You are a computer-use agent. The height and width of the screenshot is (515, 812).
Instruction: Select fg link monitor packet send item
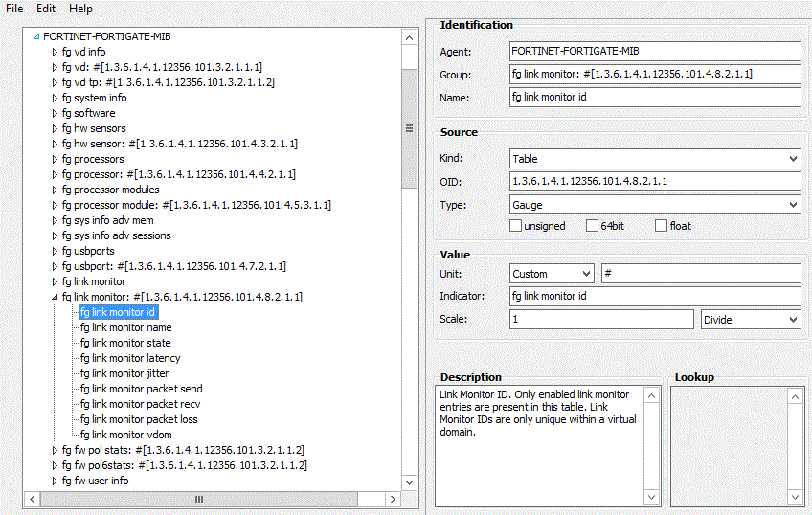click(142, 389)
